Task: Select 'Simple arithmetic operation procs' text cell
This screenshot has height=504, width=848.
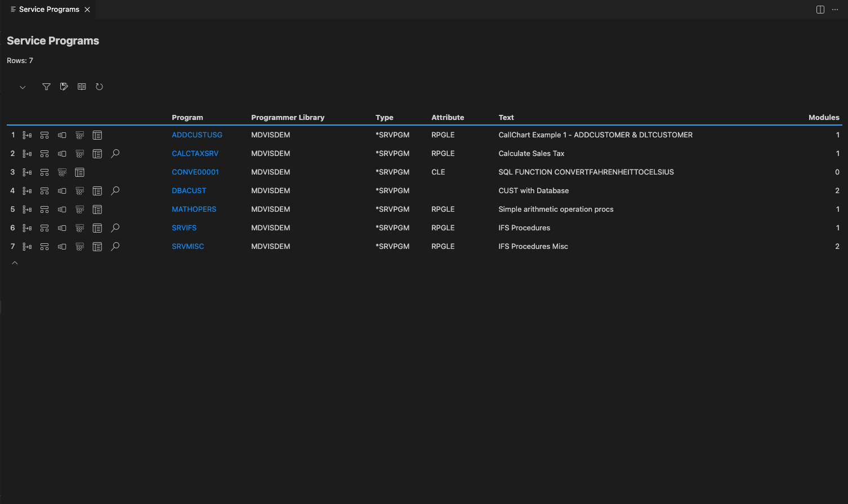Action: tap(556, 209)
